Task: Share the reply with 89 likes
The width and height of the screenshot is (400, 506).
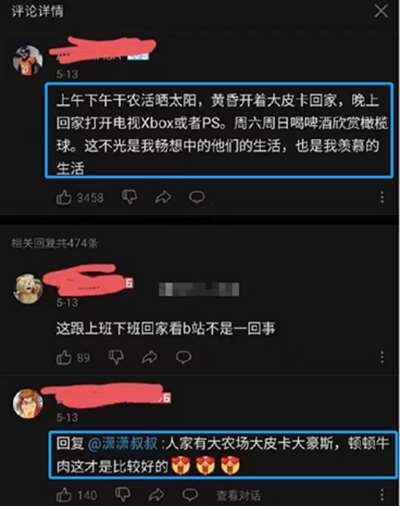Action: 150,357
